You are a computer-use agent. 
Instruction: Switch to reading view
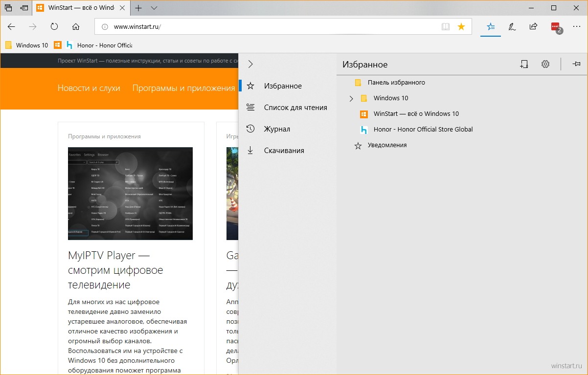click(445, 27)
